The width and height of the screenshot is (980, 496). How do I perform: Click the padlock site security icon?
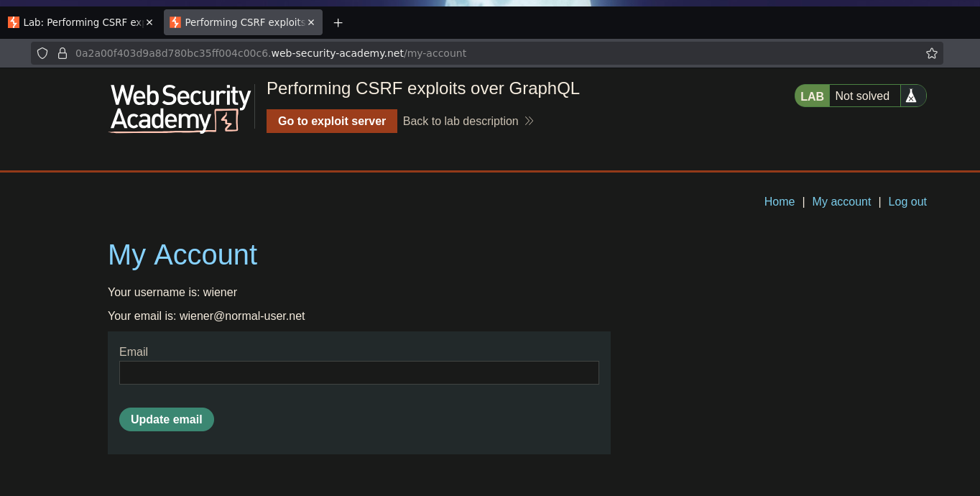click(x=63, y=53)
